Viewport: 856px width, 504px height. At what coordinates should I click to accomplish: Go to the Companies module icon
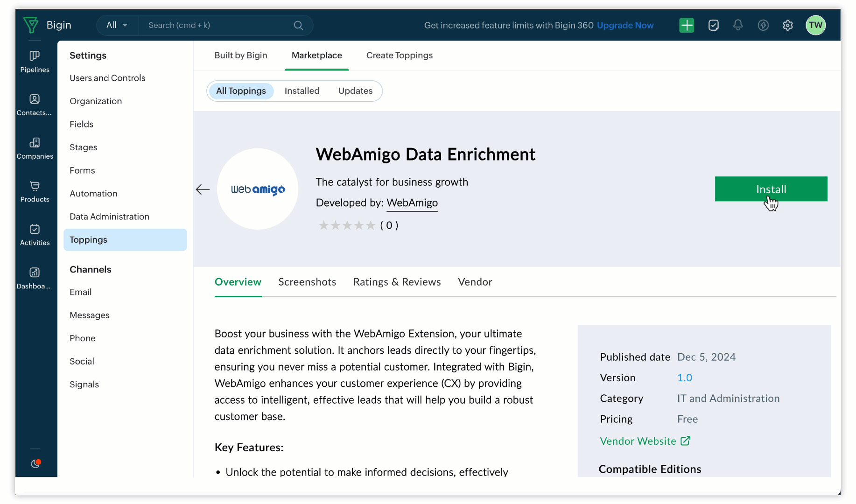pos(35,148)
